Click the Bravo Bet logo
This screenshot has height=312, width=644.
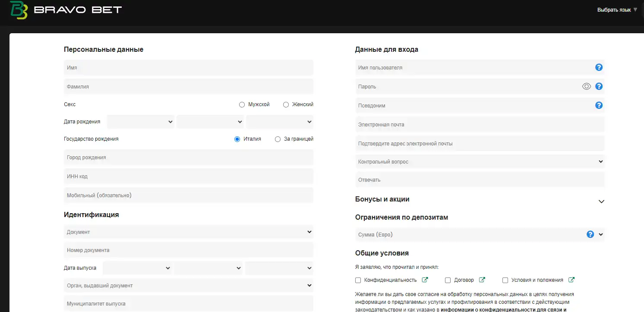(x=66, y=10)
